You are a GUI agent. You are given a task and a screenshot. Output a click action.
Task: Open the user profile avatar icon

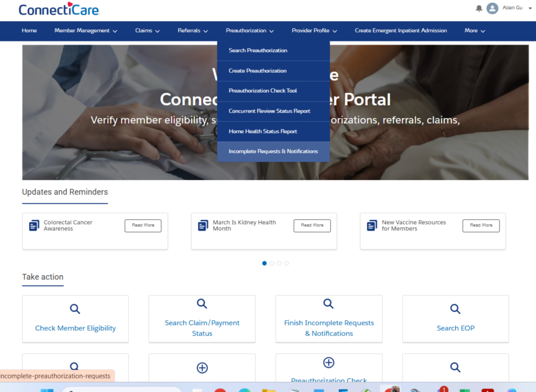tap(492, 9)
